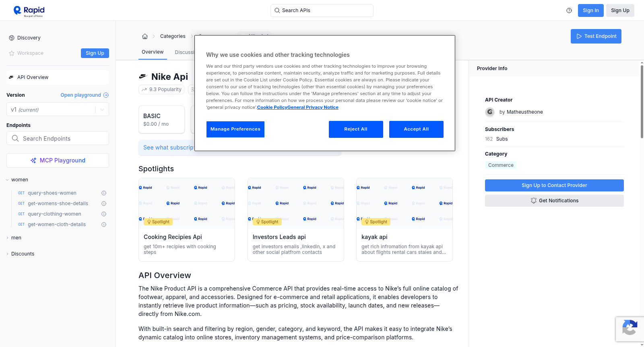Open the help question mark icon
The image size is (644, 347).
click(569, 10)
